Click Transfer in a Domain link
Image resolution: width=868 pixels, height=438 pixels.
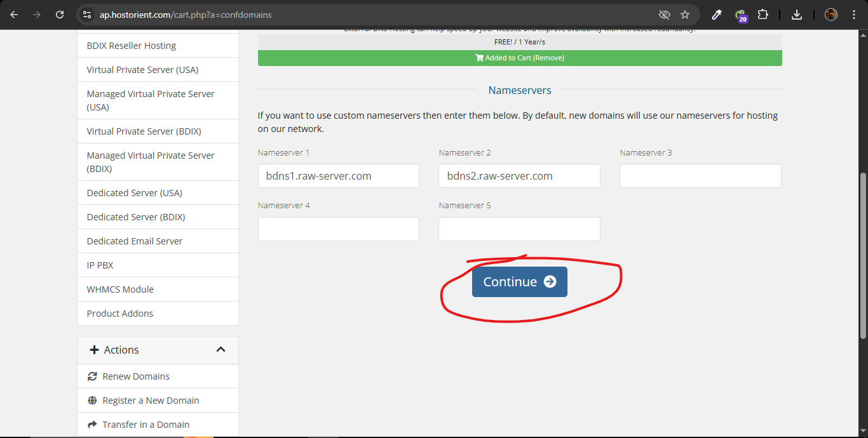[x=146, y=425]
